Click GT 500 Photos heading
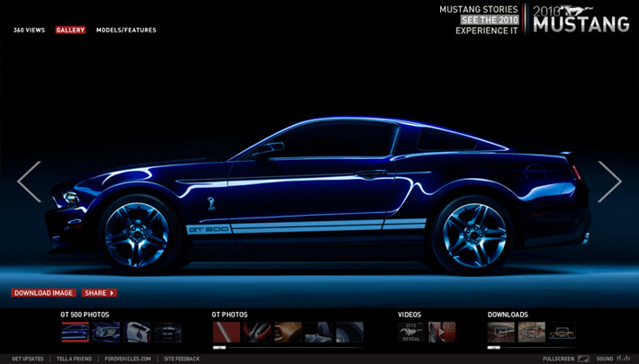 pos(85,315)
